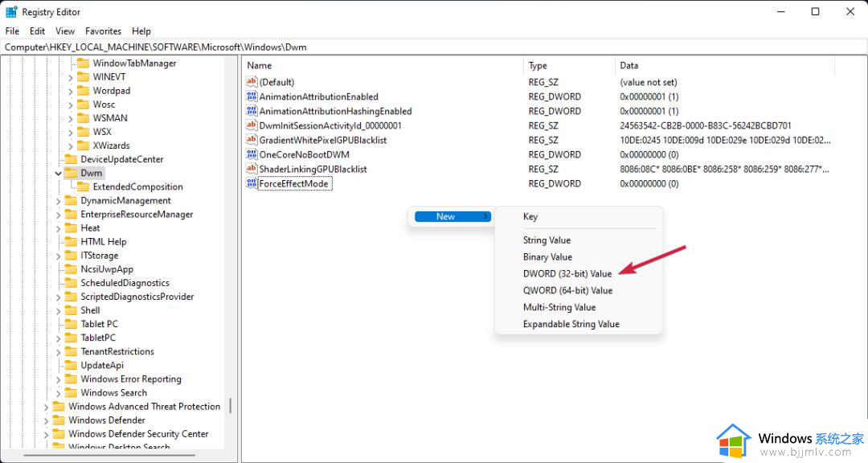Expand the EnterpriseResourceManager key
Viewport: 868px width, 463px height.
pyautogui.click(x=58, y=215)
